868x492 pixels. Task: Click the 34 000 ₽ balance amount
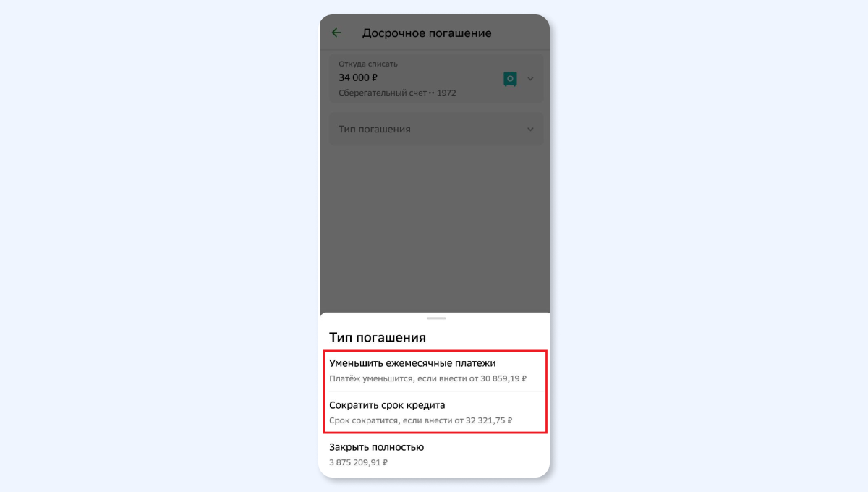359,77
